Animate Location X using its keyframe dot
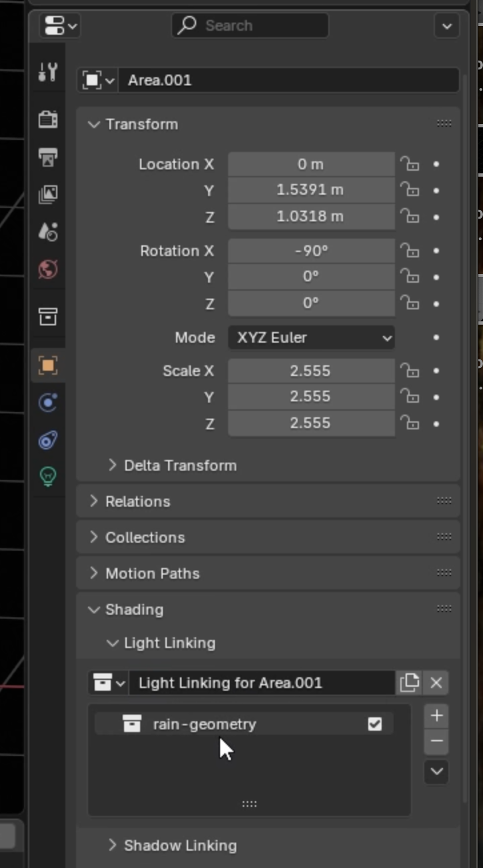This screenshot has height=868, width=483. click(x=436, y=164)
